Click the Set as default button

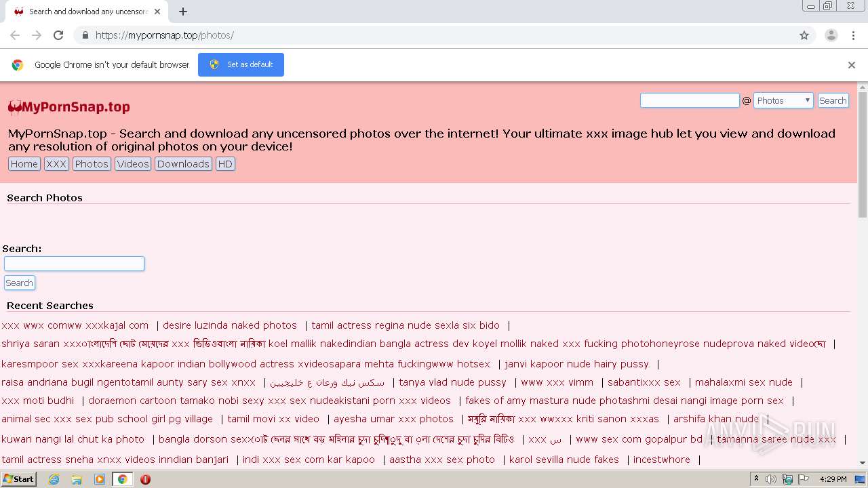point(241,64)
